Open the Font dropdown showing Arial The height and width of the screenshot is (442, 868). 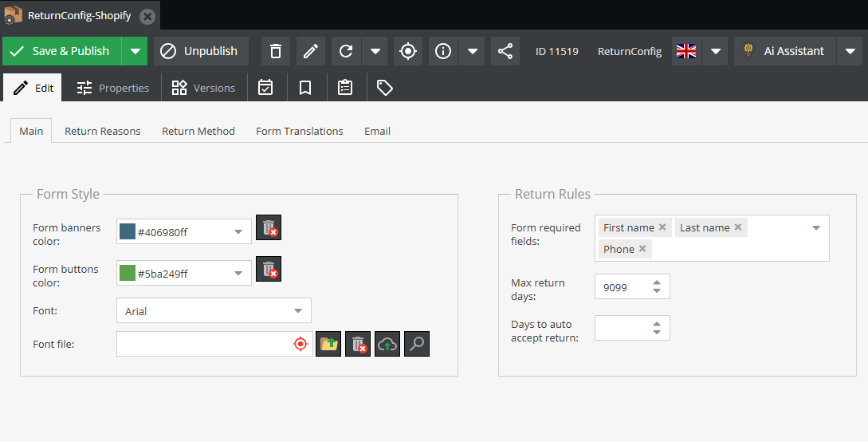(x=214, y=311)
